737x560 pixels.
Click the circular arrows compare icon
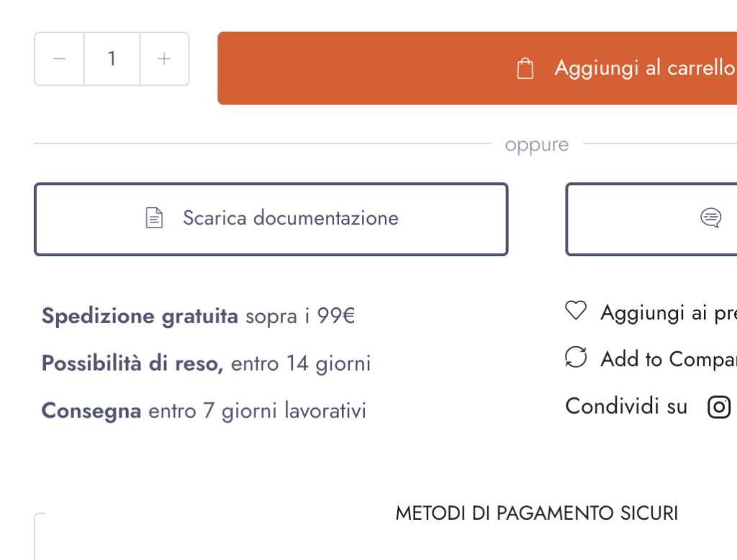[576, 358]
